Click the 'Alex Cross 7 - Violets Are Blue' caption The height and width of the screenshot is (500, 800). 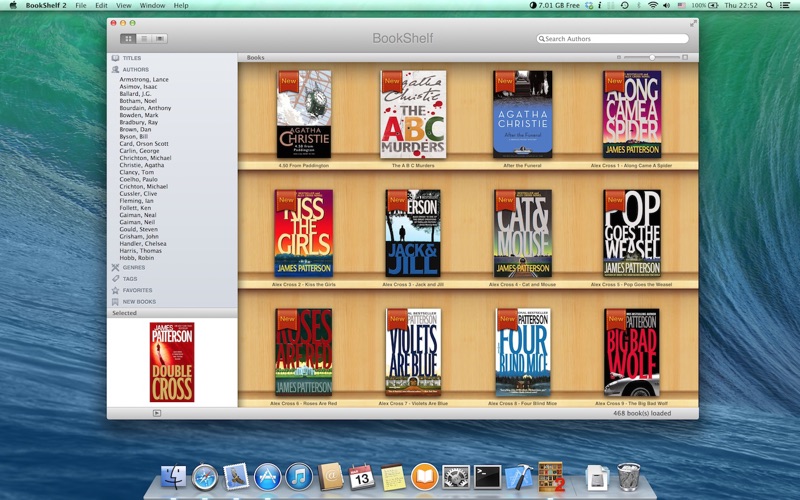coord(413,404)
